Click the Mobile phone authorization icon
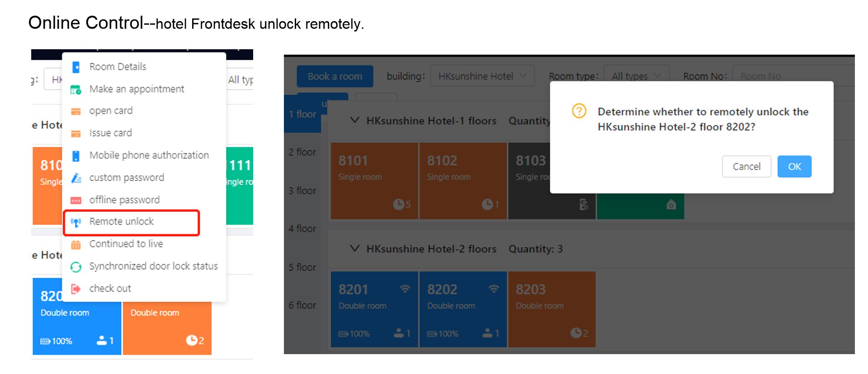868x374 pixels. (x=76, y=156)
